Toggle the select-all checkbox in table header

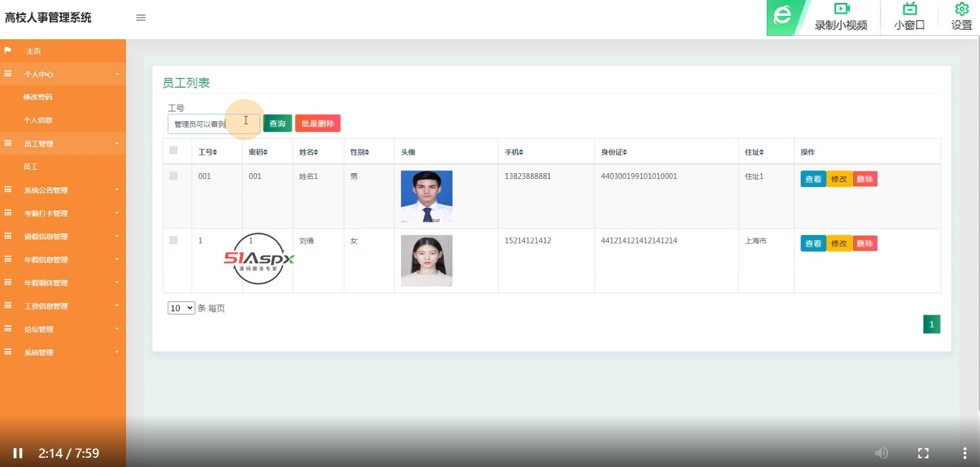point(173,151)
